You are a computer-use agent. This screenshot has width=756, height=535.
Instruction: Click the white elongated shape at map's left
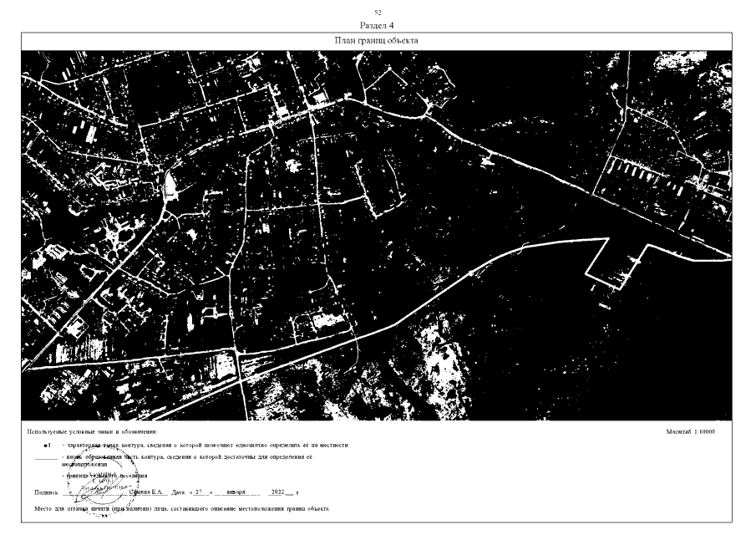click(x=172, y=184)
